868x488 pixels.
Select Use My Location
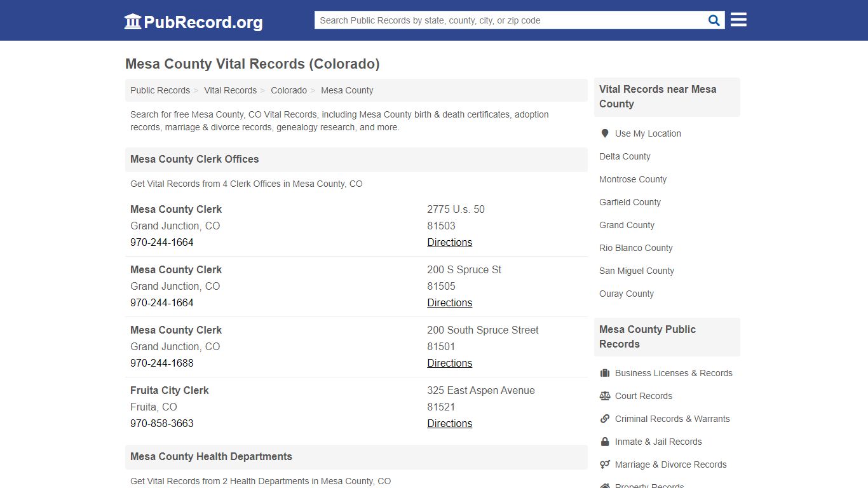648,133
